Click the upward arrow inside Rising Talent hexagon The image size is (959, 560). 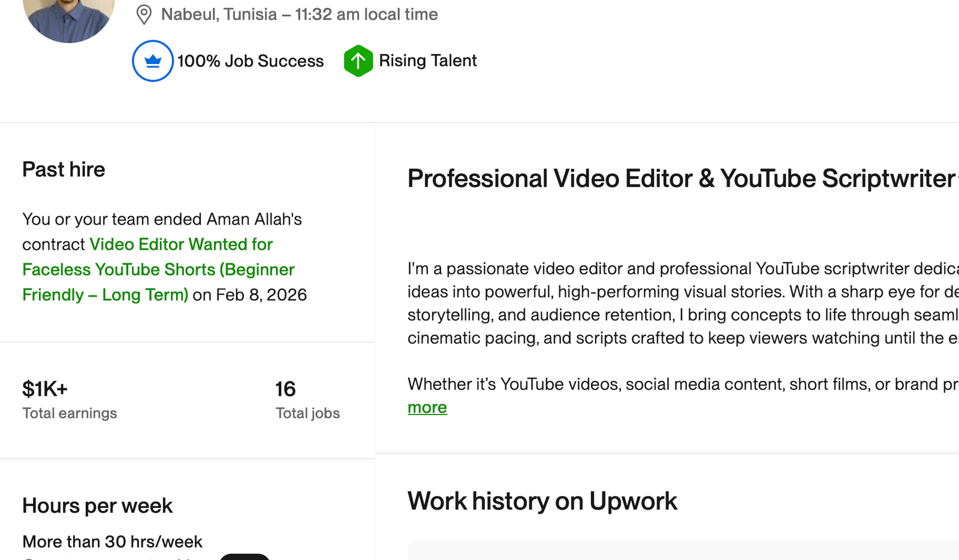(359, 60)
